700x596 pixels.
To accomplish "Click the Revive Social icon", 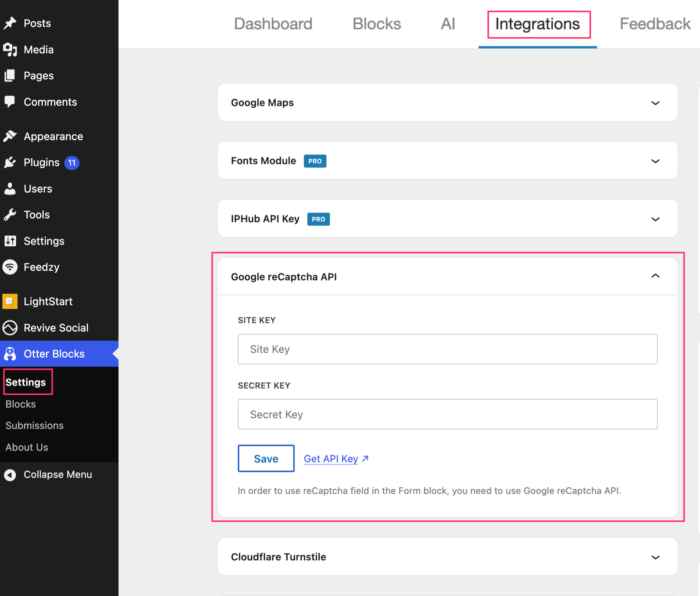I will pos(10,328).
